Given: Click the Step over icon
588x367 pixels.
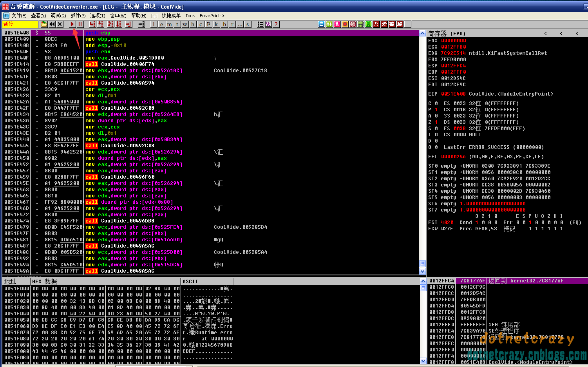Looking at the screenshot, I should click(x=101, y=24).
